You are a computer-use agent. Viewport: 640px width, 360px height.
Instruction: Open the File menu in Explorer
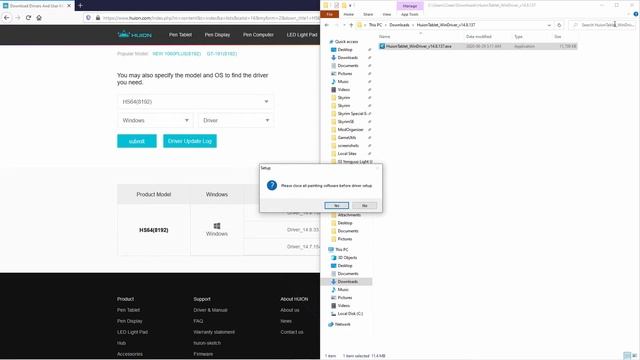329,14
